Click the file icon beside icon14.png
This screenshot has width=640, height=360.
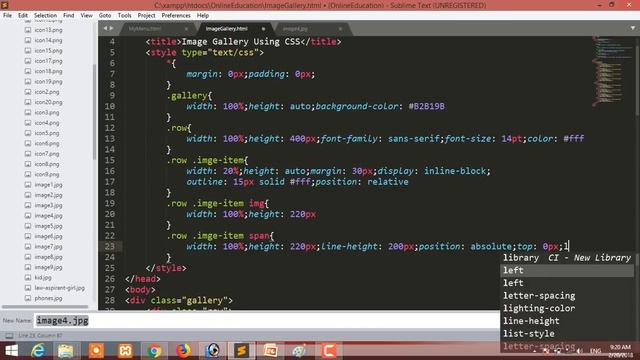(x=28, y=40)
